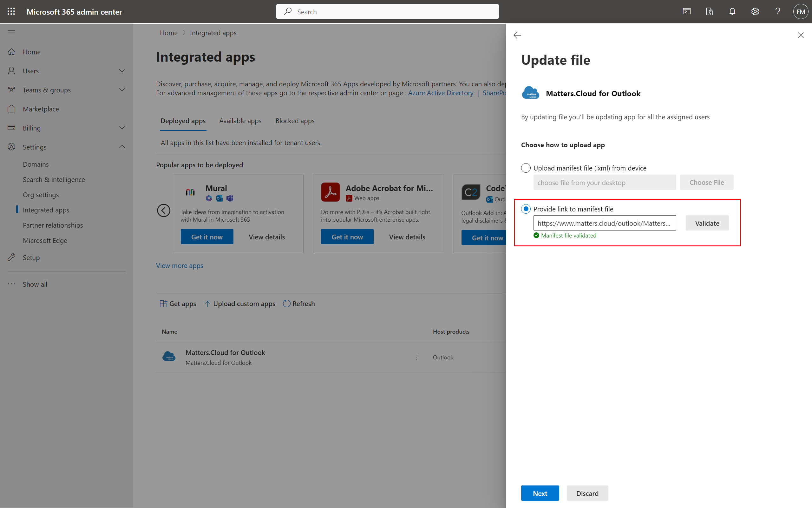Expand the Users chevron
812x508 pixels.
pyautogui.click(x=122, y=70)
